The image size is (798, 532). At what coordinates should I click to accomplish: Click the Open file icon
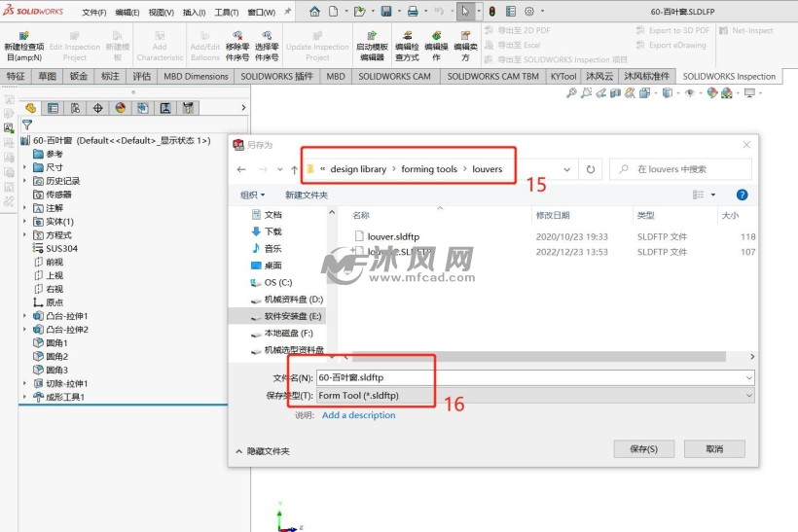point(359,12)
